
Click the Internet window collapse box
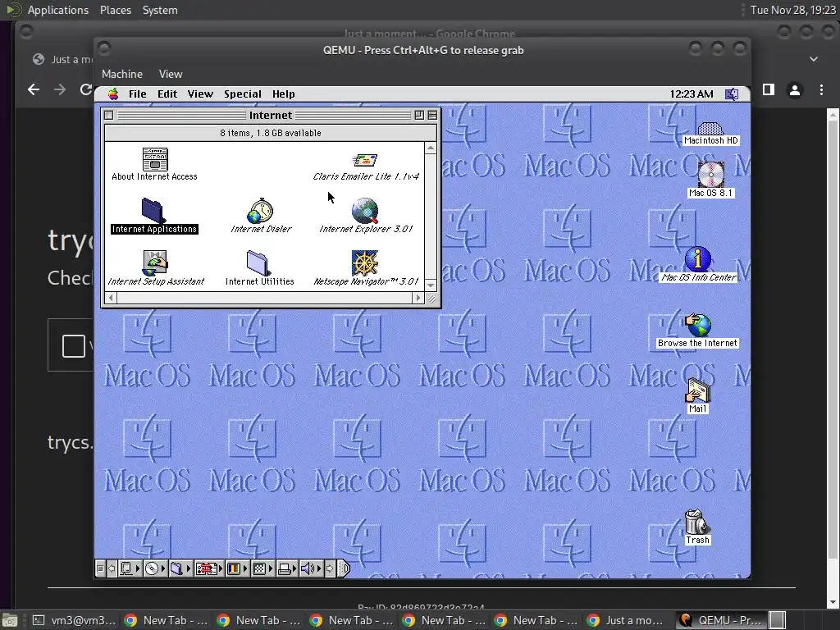tap(432, 115)
